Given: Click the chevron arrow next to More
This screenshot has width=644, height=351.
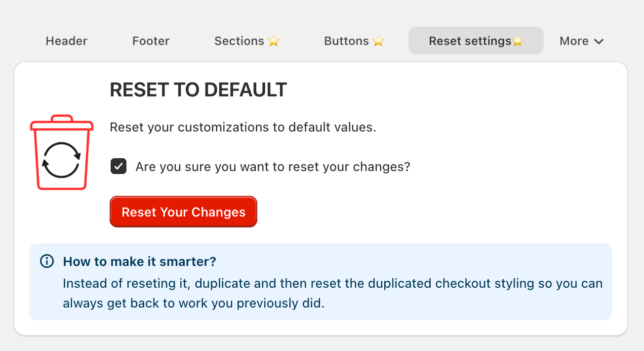Looking at the screenshot, I should 599,42.
